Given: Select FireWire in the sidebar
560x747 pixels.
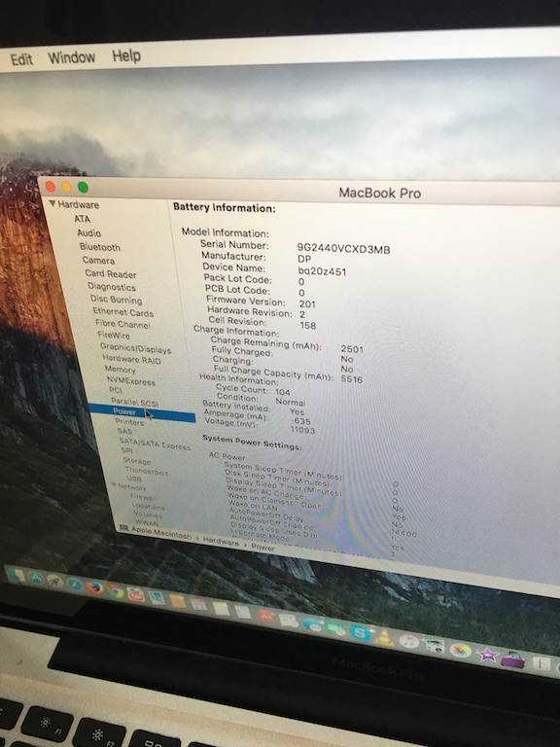Looking at the screenshot, I should (114, 336).
